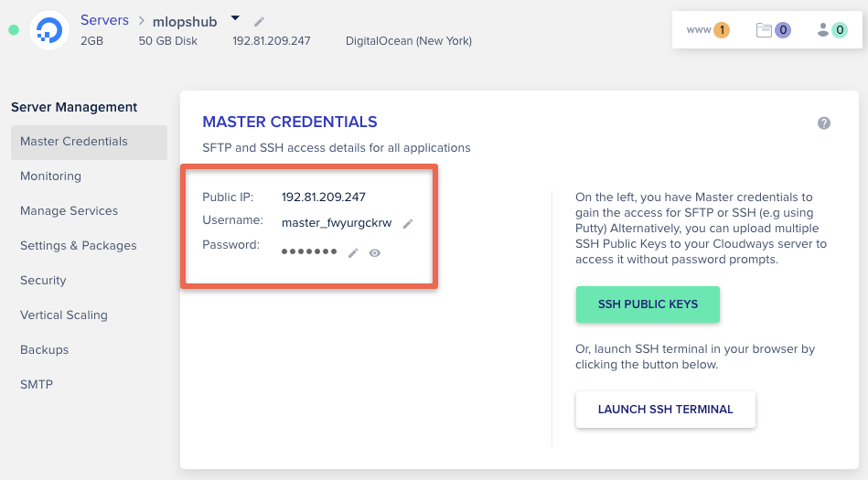Click the 2GB server size label

pos(91,41)
